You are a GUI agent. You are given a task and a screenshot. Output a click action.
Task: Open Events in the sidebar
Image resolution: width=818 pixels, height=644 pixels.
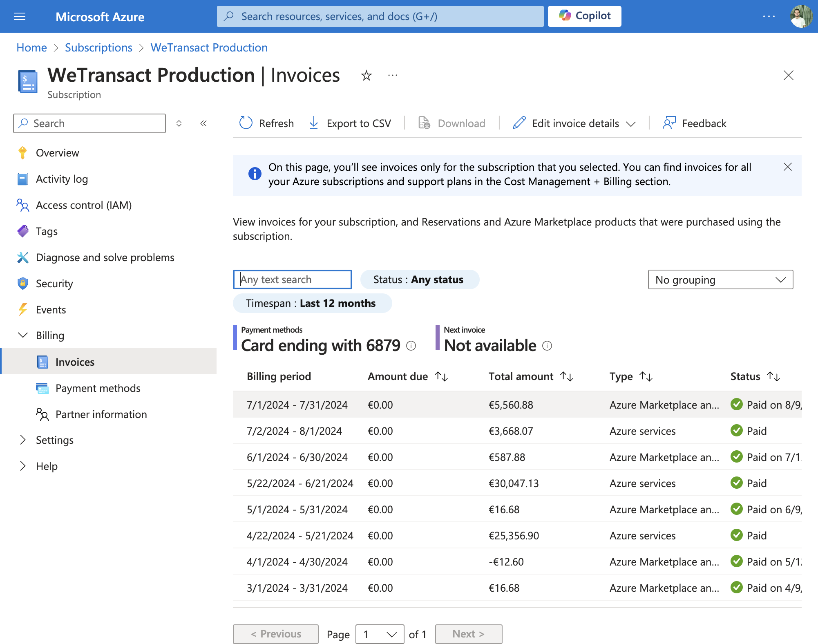pyautogui.click(x=51, y=310)
